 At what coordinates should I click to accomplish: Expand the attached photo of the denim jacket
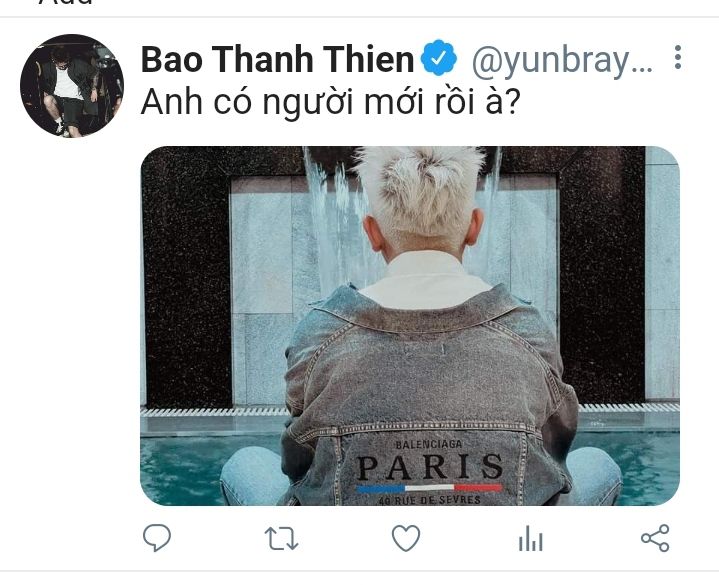pyautogui.click(x=410, y=326)
